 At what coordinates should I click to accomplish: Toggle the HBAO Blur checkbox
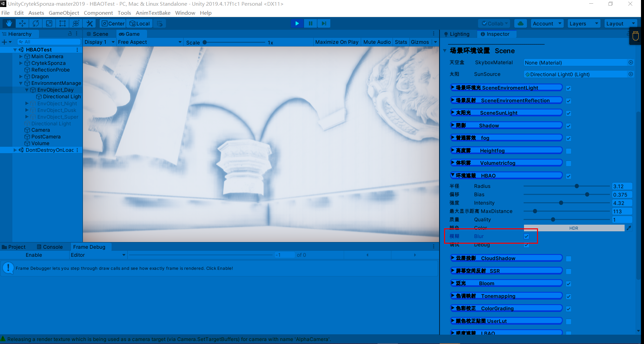pyautogui.click(x=526, y=236)
